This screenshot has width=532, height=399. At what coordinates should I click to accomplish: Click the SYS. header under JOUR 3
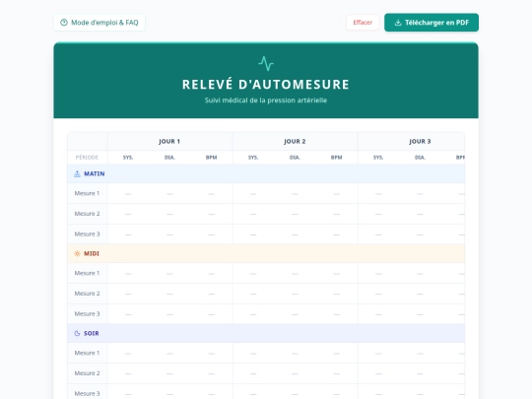pyautogui.click(x=378, y=158)
